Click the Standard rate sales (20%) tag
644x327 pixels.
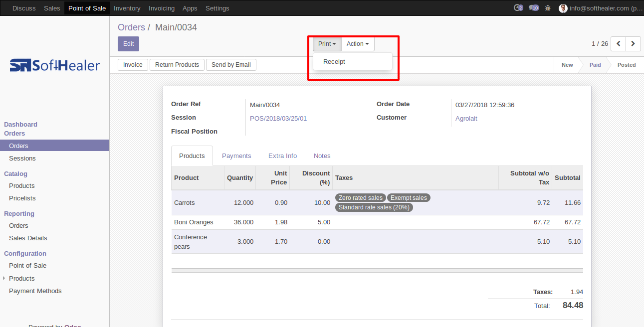click(x=374, y=207)
